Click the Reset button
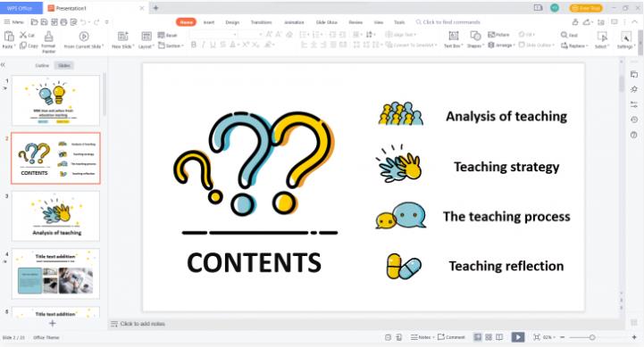This screenshot has width=644, height=347. click(x=167, y=36)
